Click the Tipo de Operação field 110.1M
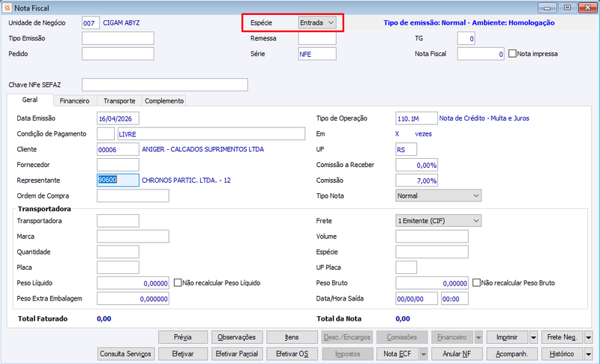This screenshot has width=600, height=364. pyautogui.click(x=416, y=118)
